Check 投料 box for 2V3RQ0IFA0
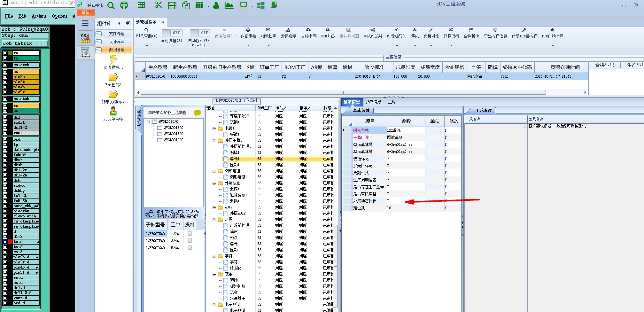The image size is (644, 312). (190, 241)
